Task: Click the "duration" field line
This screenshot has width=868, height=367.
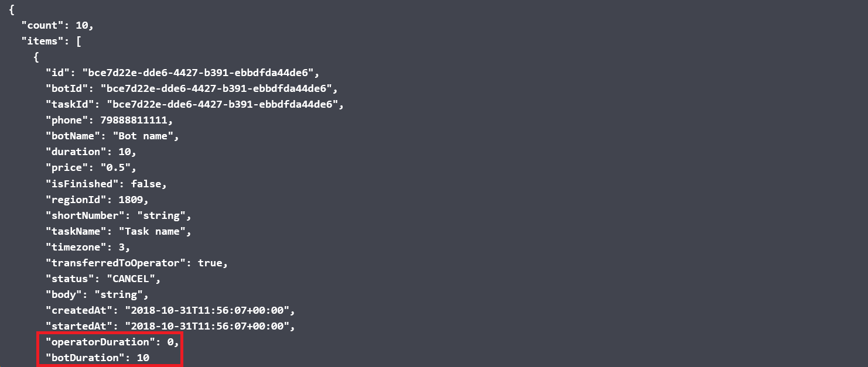Action: coord(91,152)
